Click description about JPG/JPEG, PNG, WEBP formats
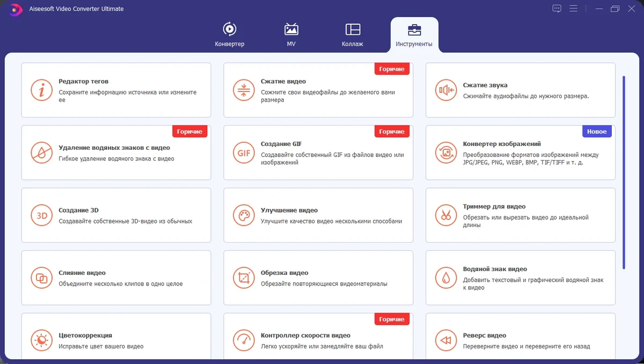Image resolution: width=644 pixels, height=364 pixels. (531, 158)
